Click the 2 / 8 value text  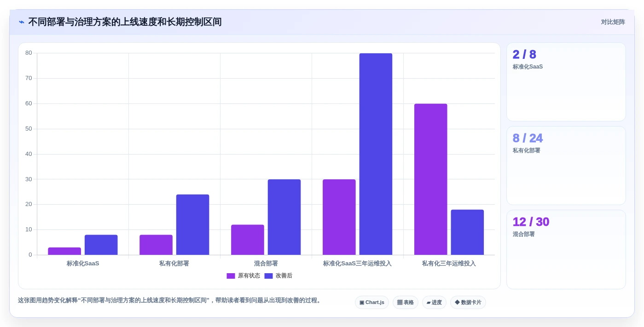[x=524, y=54]
